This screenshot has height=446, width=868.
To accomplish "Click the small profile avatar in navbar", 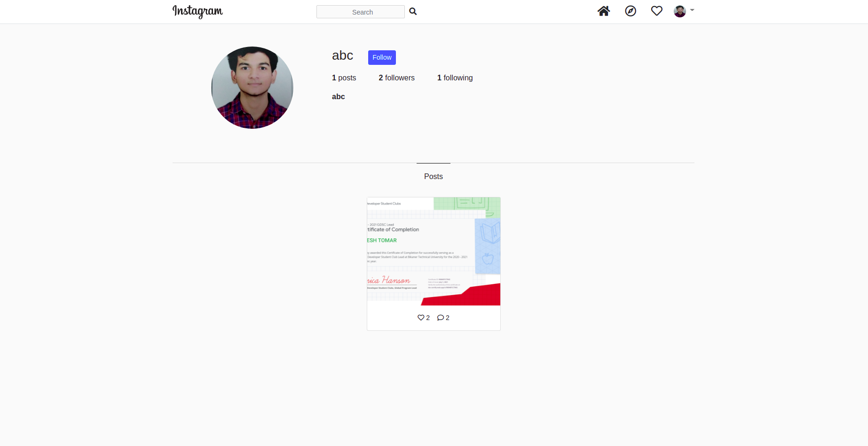I will 679,11.
